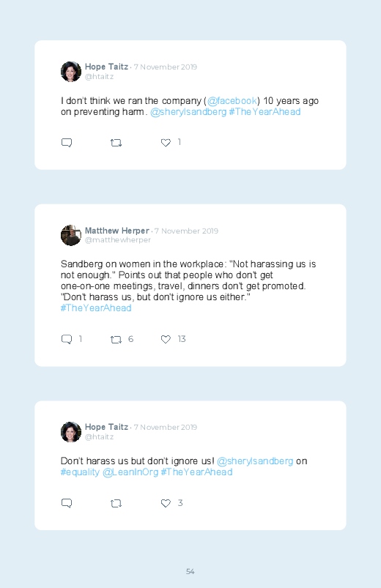Open the #equality hashtag

click(x=80, y=472)
